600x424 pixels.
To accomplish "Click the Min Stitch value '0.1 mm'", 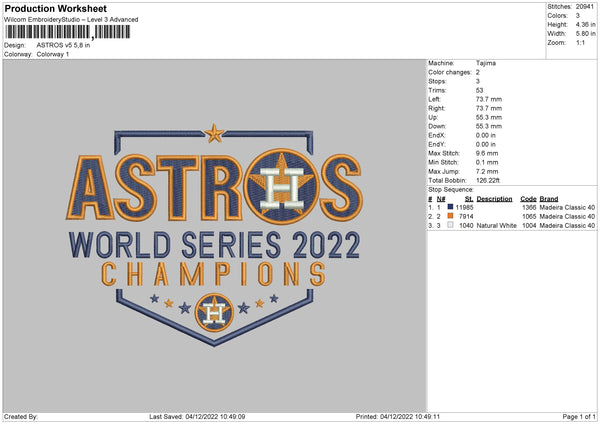I will click(x=487, y=162).
